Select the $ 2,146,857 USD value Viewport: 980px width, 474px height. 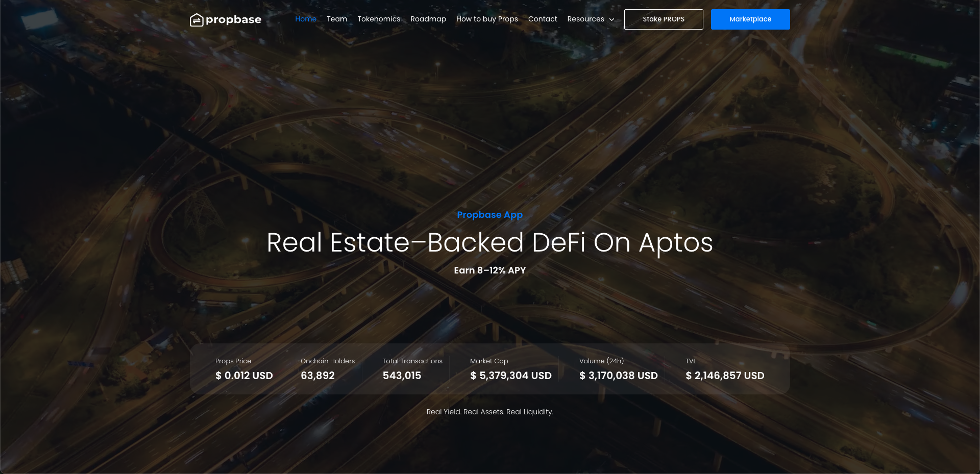[x=725, y=376]
